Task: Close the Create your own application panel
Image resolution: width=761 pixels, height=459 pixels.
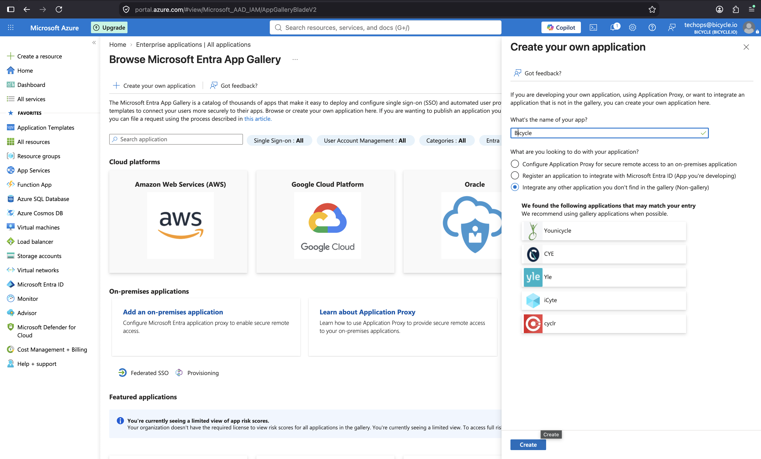Action: pyautogui.click(x=746, y=47)
